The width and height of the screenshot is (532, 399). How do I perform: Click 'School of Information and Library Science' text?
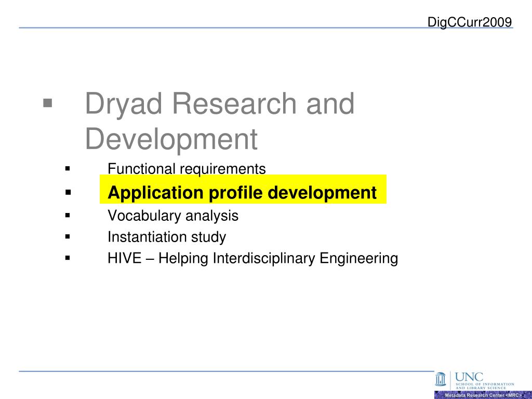point(485,386)
